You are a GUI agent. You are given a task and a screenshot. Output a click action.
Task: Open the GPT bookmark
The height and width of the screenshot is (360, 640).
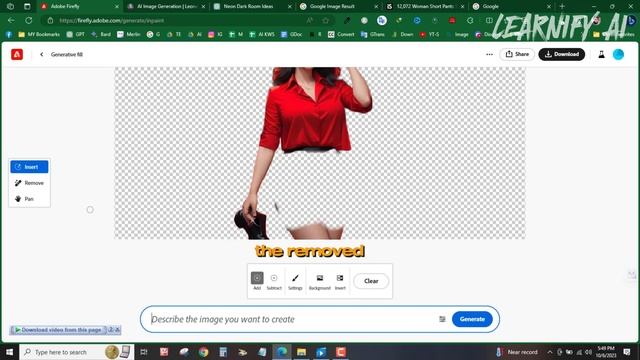[x=76, y=34]
